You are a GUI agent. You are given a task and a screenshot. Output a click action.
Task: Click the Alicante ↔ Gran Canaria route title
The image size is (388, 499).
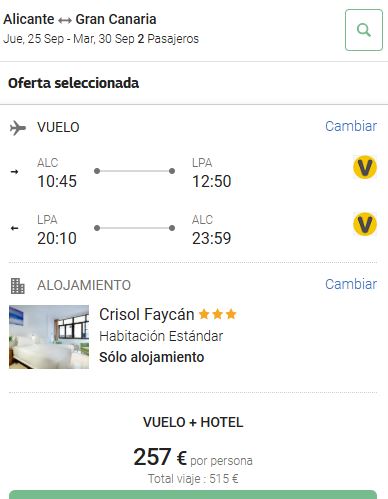point(80,19)
